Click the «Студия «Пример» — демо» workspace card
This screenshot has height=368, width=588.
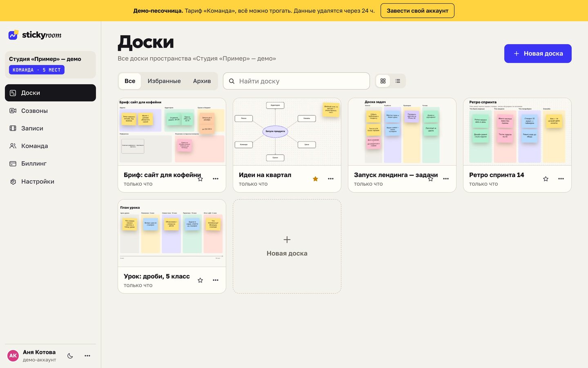coord(50,65)
